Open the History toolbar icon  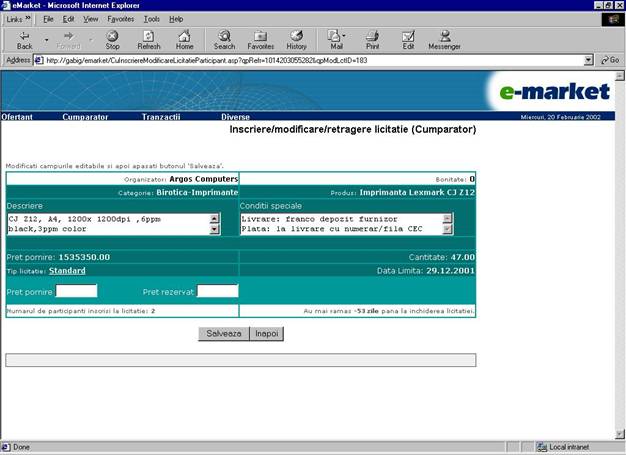pos(297,39)
